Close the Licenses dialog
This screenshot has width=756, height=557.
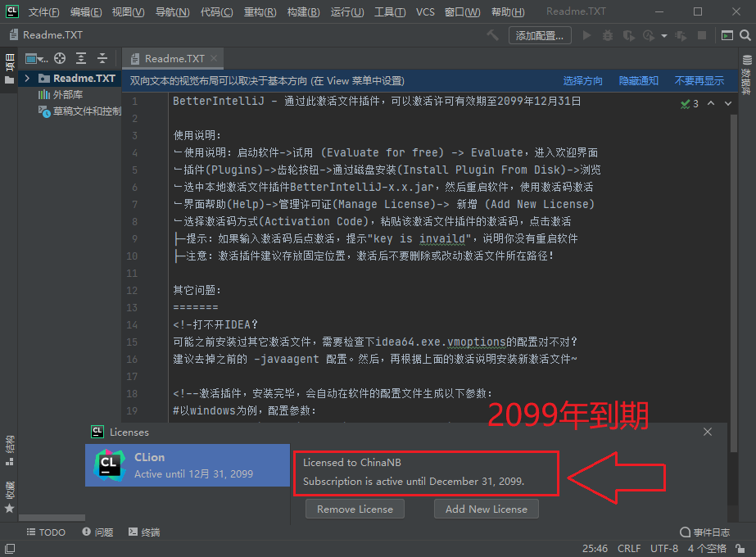pos(708,432)
